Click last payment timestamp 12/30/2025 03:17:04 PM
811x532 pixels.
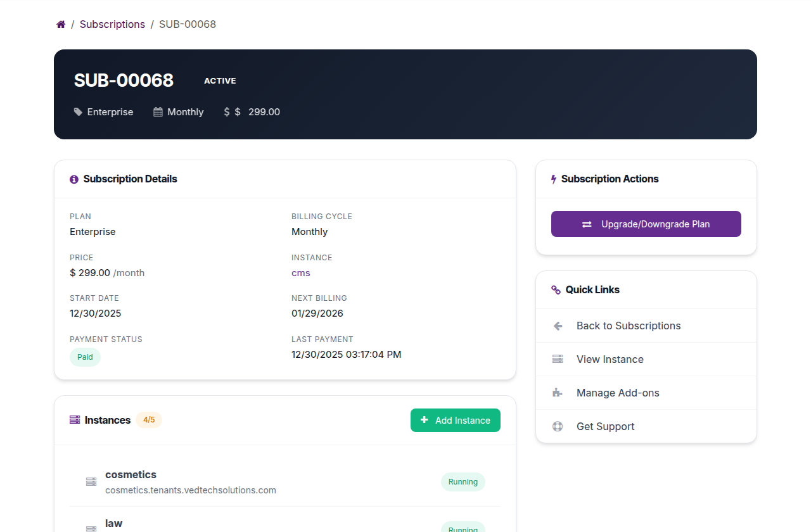(347, 355)
